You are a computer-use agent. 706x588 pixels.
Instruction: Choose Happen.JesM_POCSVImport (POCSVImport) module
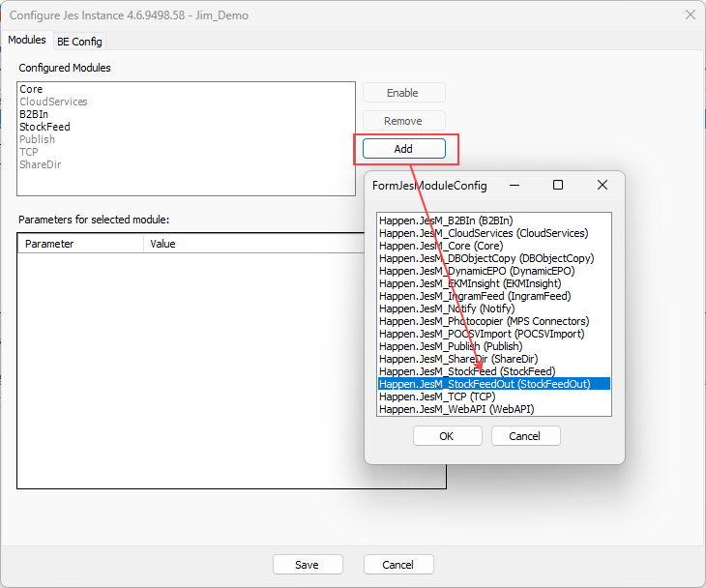click(494, 334)
